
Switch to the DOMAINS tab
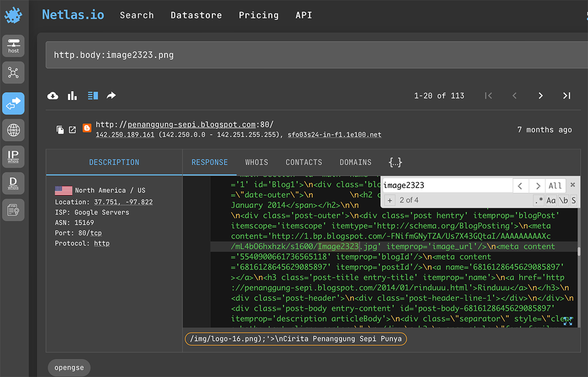(356, 162)
